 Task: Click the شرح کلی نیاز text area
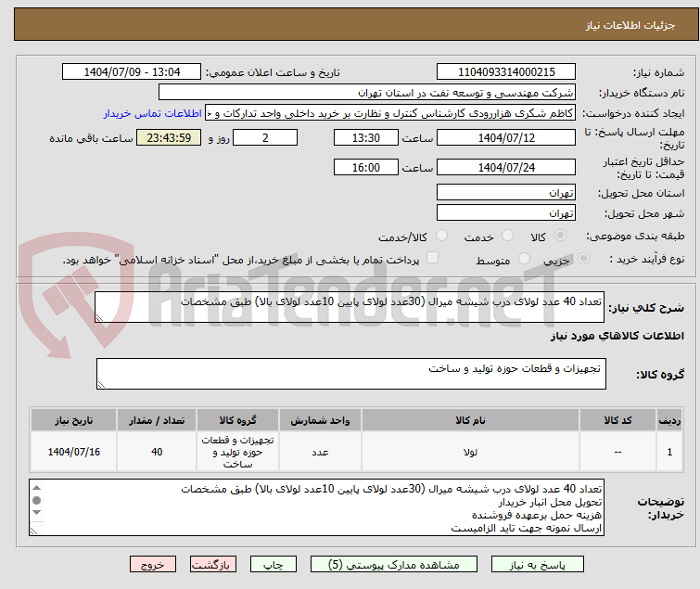pos(350,307)
